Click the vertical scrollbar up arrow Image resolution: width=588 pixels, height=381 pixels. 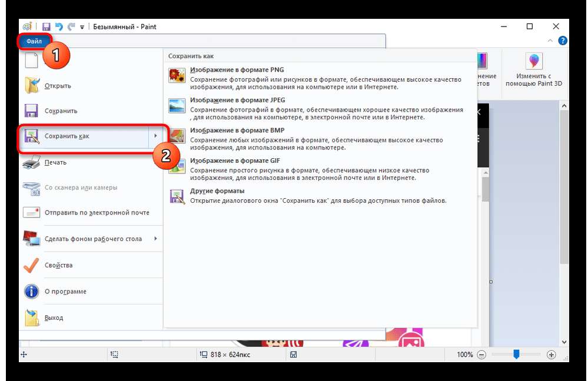564,106
